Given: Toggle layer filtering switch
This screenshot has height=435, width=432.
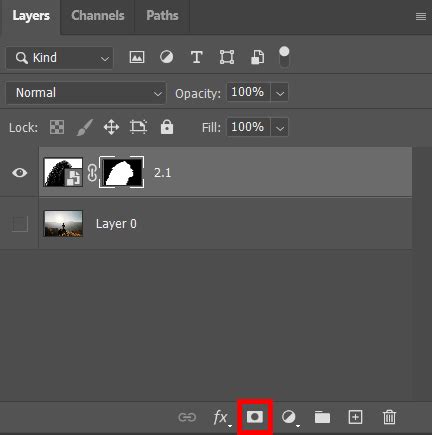Looking at the screenshot, I should (x=284, y=57).
